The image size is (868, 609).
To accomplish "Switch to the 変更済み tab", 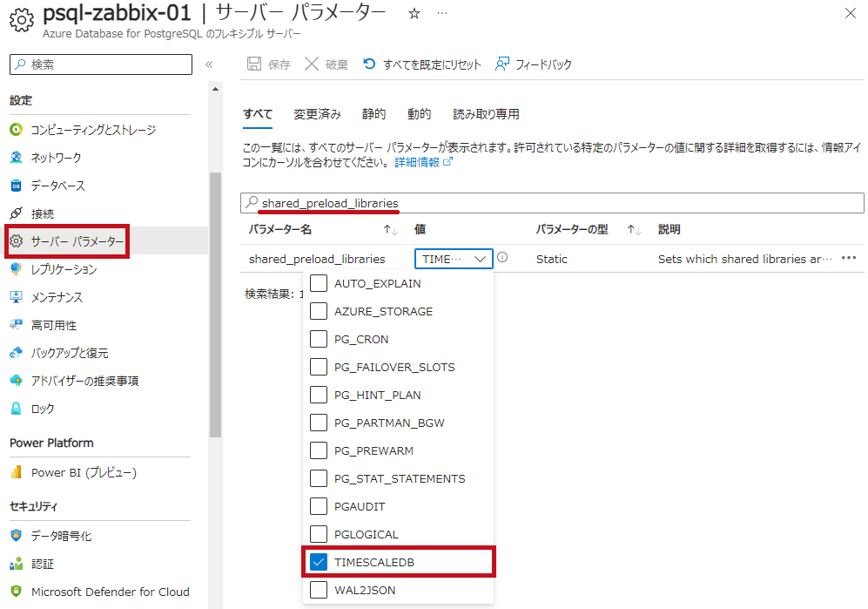I will tap(317, 114).
